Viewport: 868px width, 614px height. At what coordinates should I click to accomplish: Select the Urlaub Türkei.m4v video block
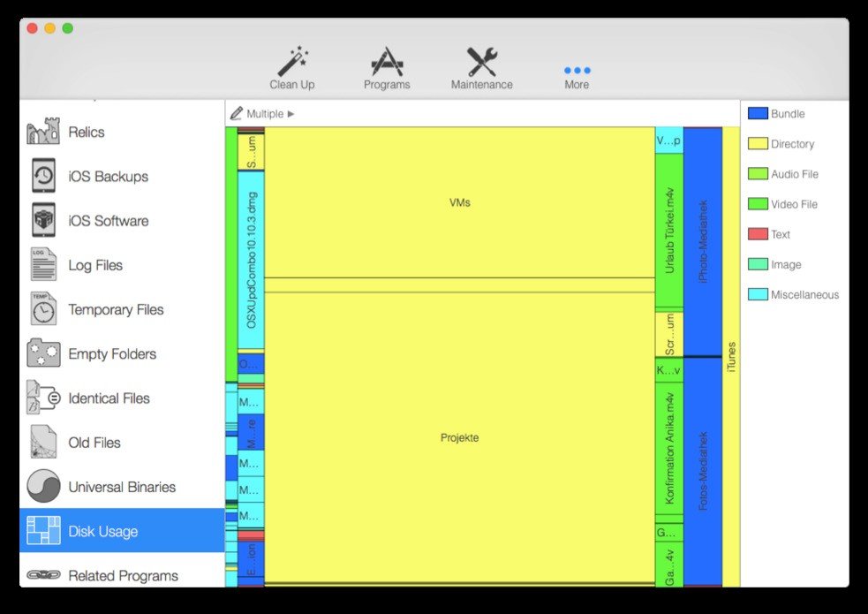click(669, 231)
